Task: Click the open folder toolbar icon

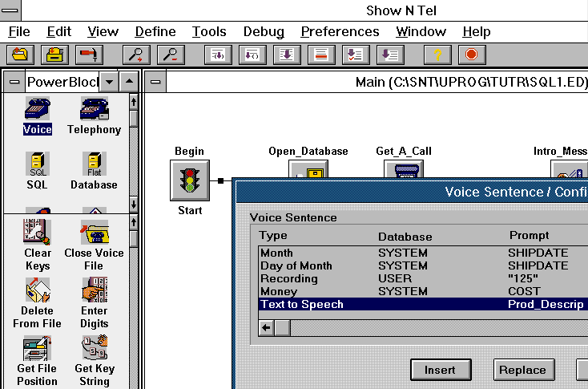Action: point(20,55)
